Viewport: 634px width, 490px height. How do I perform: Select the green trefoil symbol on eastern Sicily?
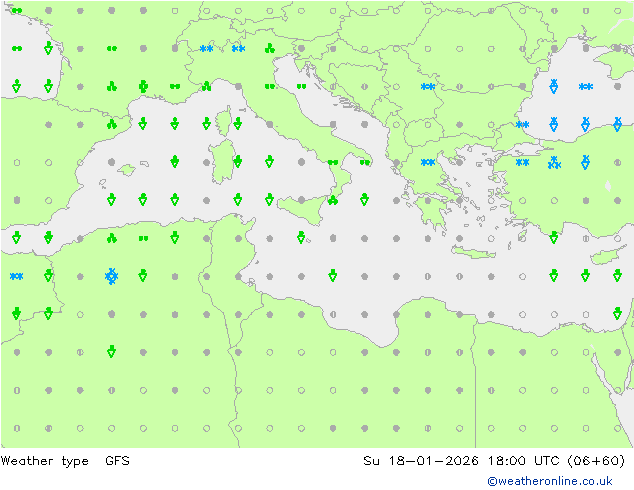pyautogui.click(x=333, y=200)
